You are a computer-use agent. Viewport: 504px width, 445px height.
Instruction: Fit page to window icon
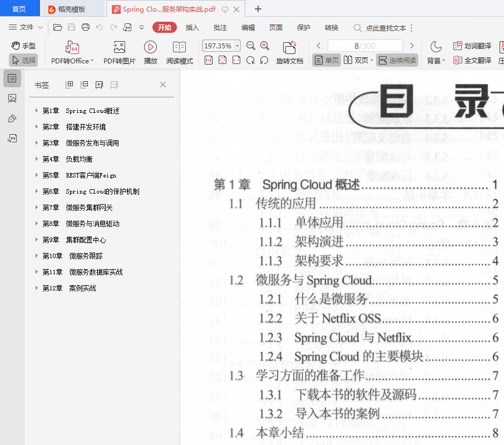coord(223,60)
